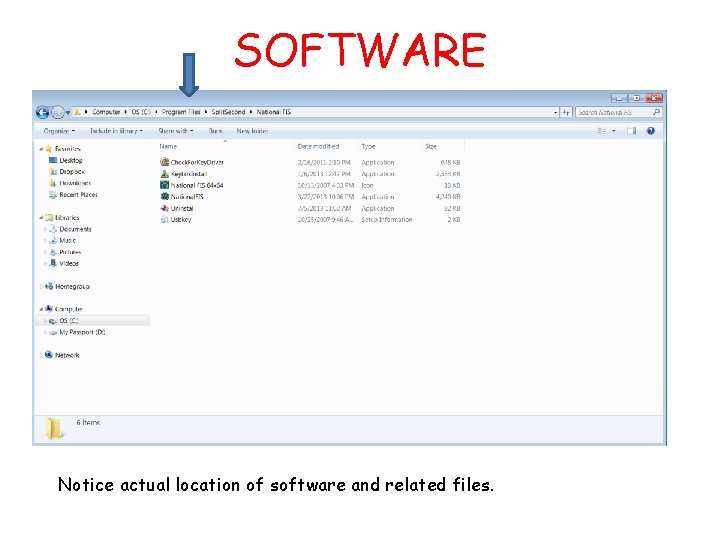Viewport: 720px width, 540px height.
Task: Click the Computer icon in navigation pane
Action: pos(49,309)
